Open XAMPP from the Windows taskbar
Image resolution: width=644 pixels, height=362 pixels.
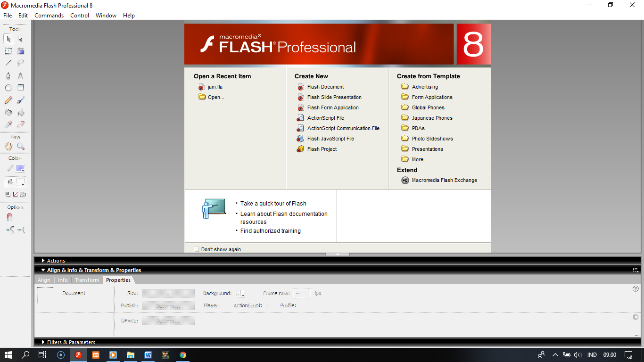(96, 355)
